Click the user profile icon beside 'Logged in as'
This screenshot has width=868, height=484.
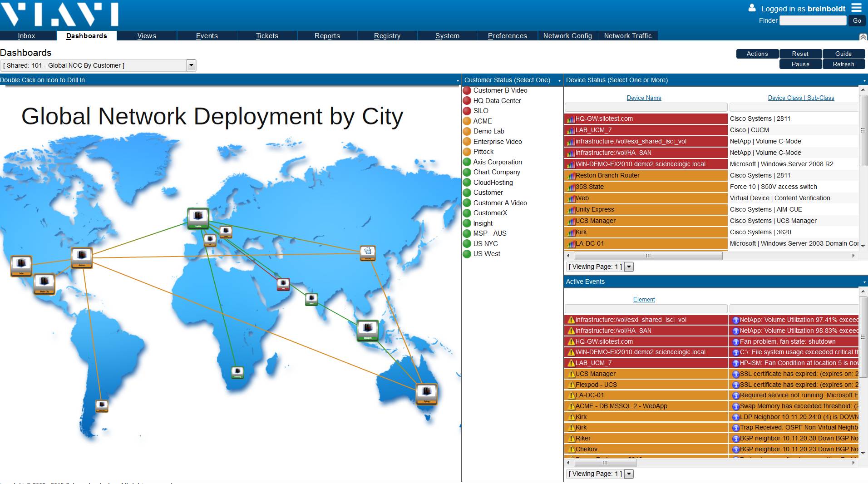752,8
